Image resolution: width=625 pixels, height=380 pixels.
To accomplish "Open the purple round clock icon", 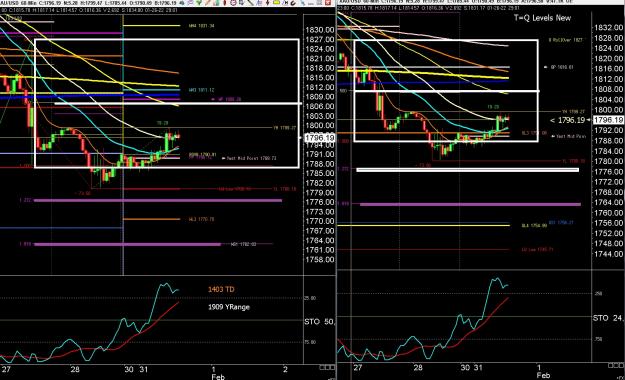I will pyautogui.click(x=233, y=2).
